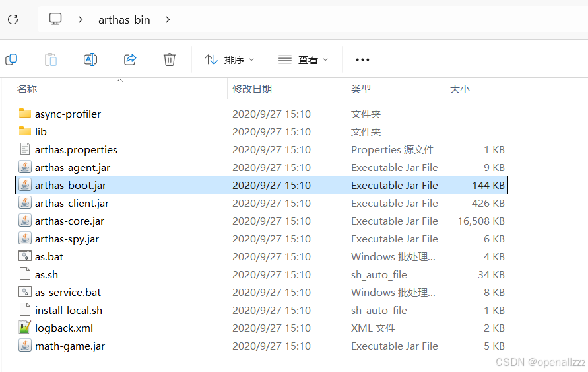Click the 426 KB size of arthas-client.jar

pyautogui.click(x=488, y=204)
